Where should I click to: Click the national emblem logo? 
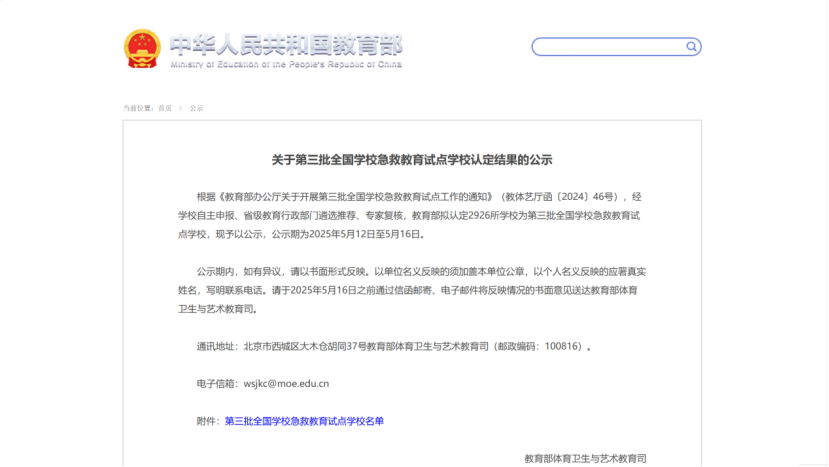[x=141, y=48]
